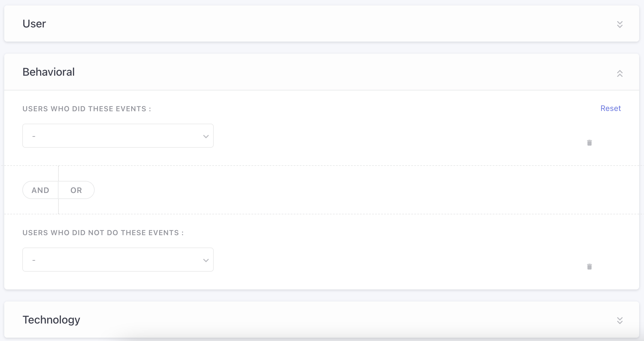Expand the Technology section chevron
The width and height of the screenshot is (644, 341).
(x=620, y=320)
